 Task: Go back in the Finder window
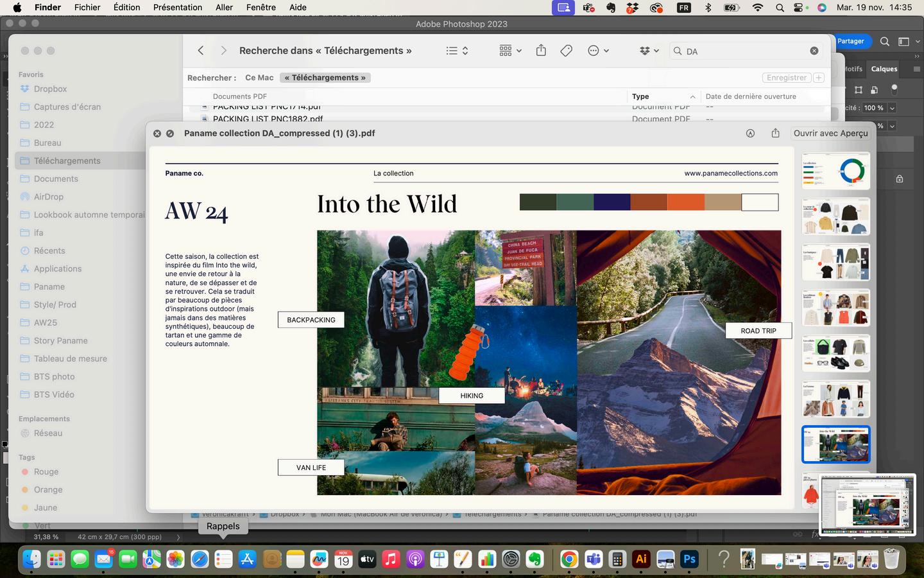pos(201,51)
